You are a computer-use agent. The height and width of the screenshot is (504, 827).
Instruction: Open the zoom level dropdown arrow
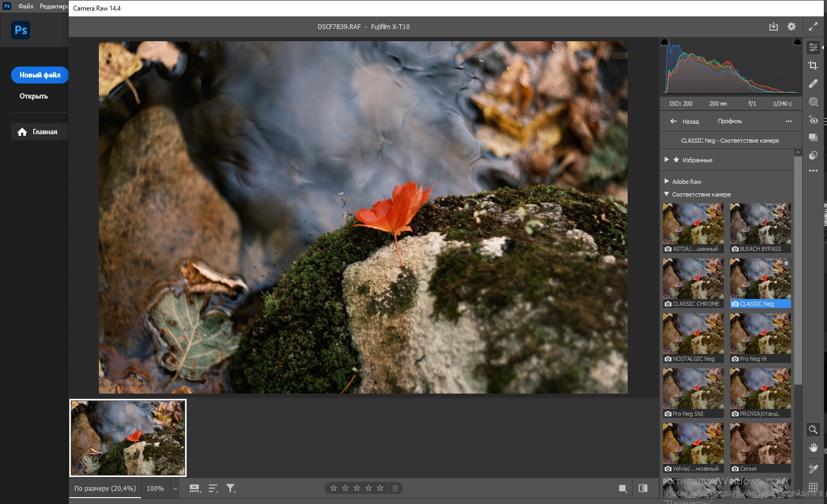coord(175,489)
